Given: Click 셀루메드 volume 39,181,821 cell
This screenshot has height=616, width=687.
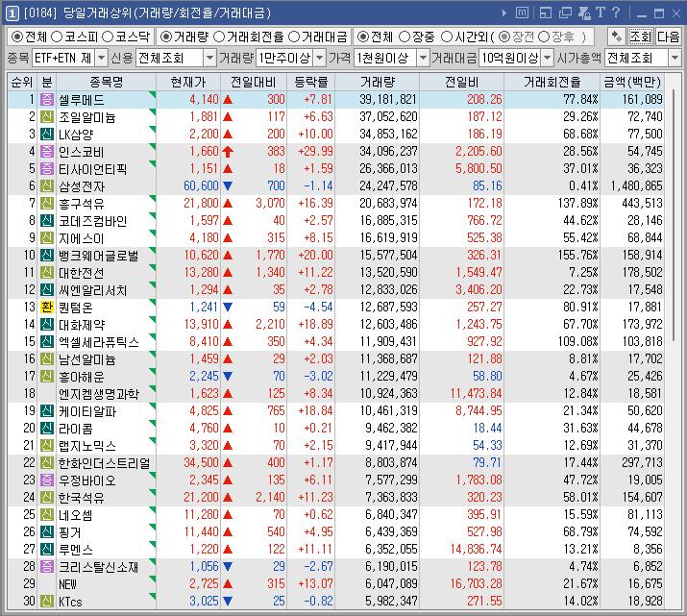Looking at the screenshot, I should [x=378, y=99].
